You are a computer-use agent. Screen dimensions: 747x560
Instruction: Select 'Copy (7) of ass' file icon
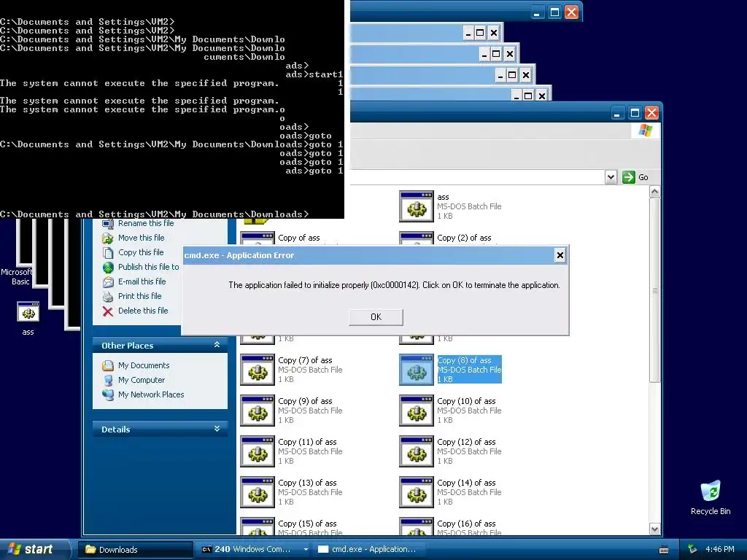258,370
